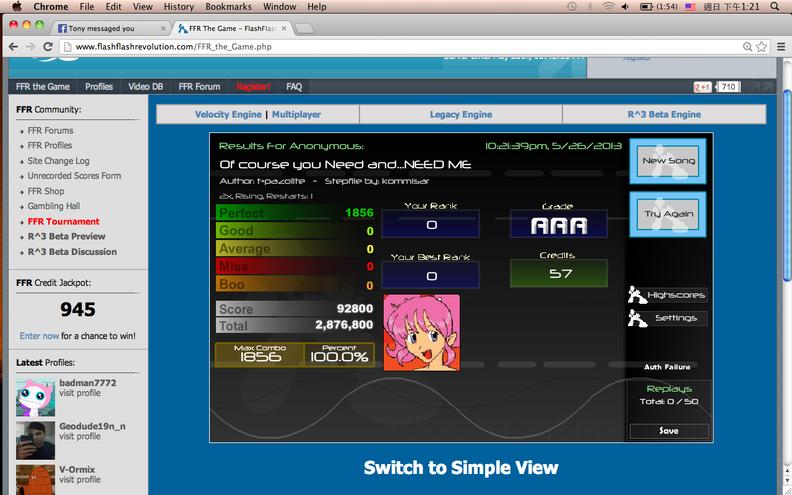Open Spotlight search magnifier icon
Viewport: 792px width, 495px height.
[x=775, y=7]
